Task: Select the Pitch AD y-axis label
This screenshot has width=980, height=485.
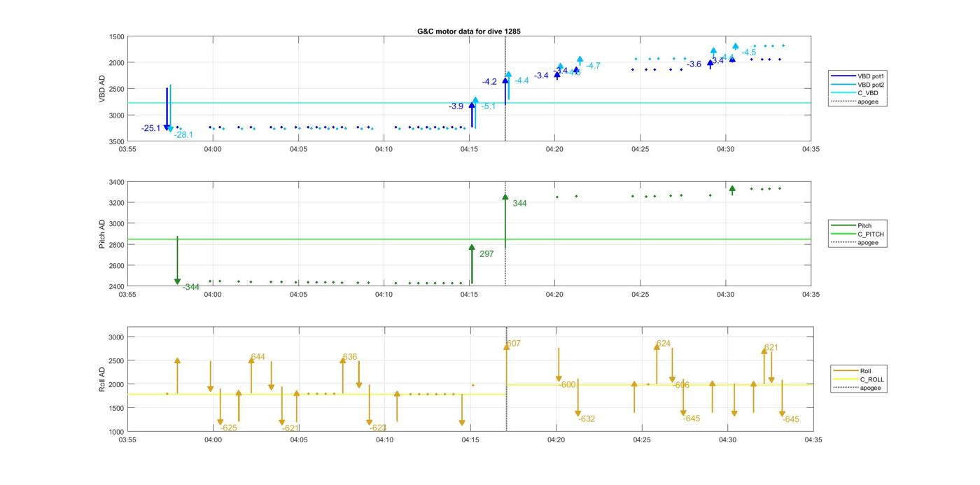Action: coord(102,234)
